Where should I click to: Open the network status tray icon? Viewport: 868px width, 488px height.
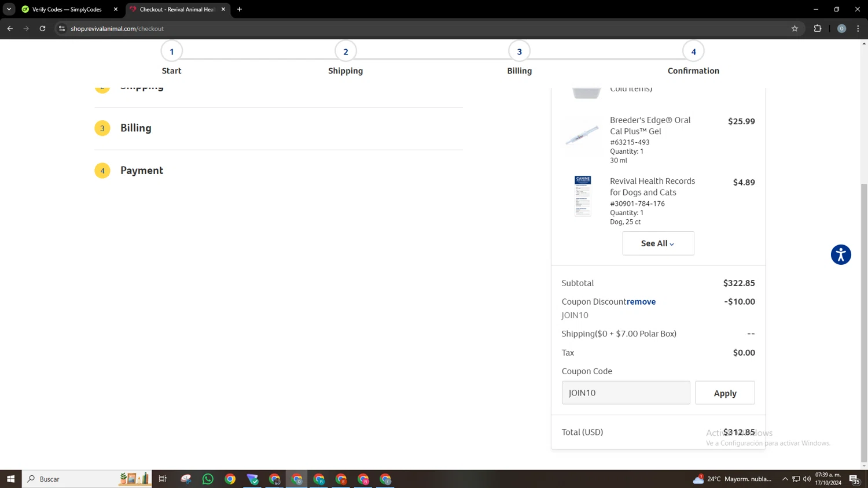point(796,479)
